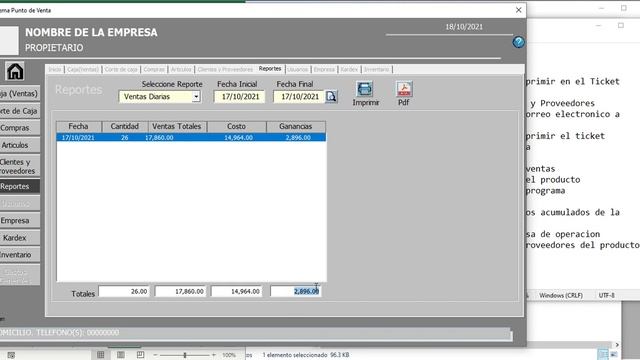Switch Excel to Normal view icon
Viewport: 640px width, 360px height.
(100, 355)
